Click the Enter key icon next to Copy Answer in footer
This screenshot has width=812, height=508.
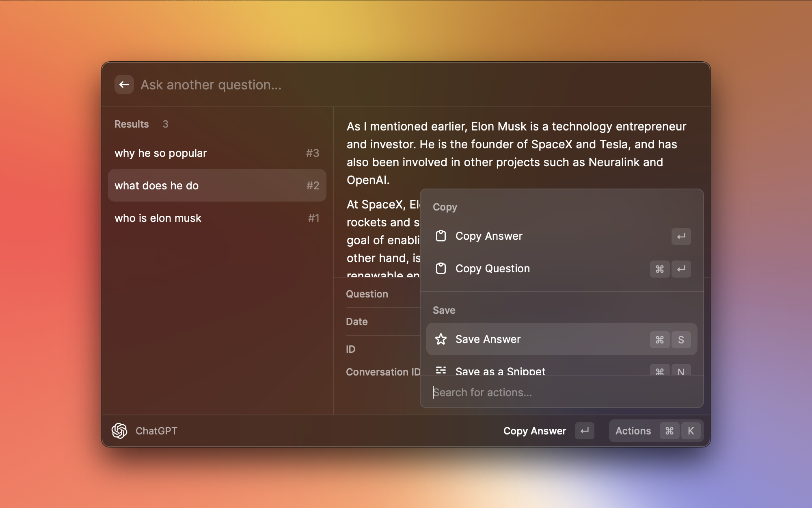[x=585, y=431]
